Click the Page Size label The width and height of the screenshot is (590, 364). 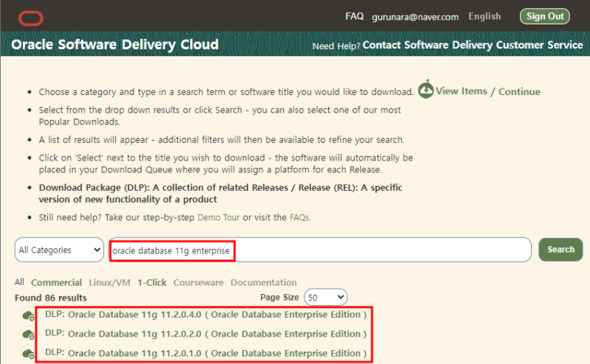click(280, 297)
